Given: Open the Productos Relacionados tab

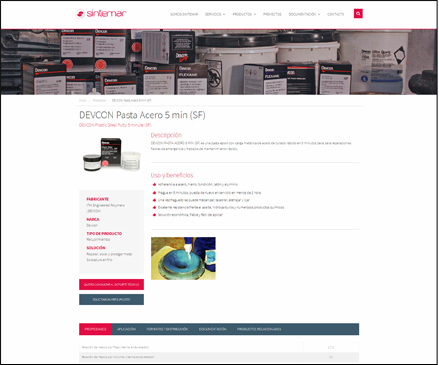Looking at the screenshot, I should 259,329.
